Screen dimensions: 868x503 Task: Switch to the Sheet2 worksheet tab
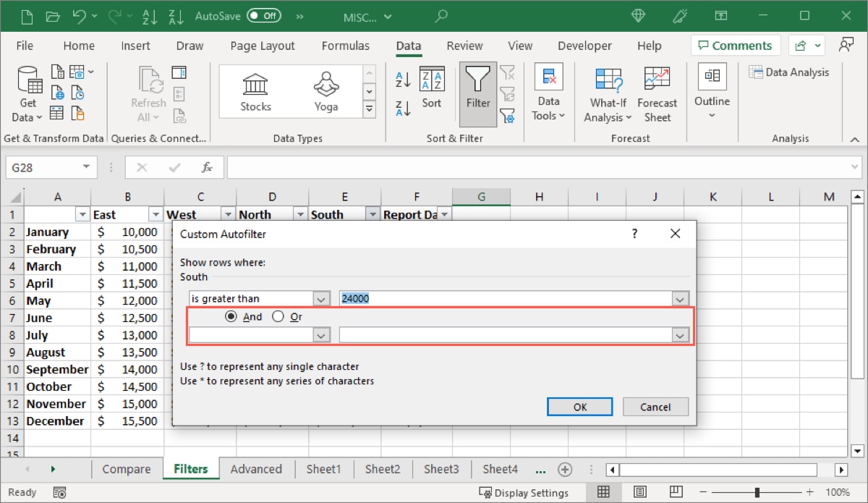(x=383, y=469)
